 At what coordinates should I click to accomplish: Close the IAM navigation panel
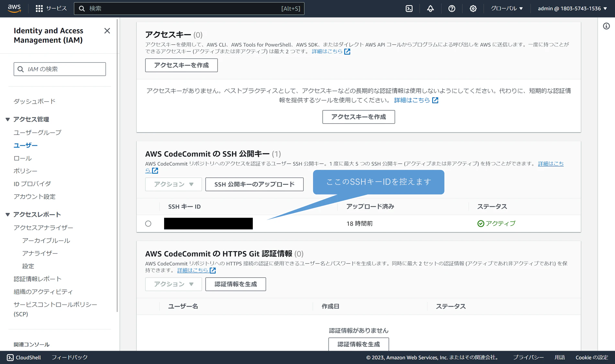(107, 31)
